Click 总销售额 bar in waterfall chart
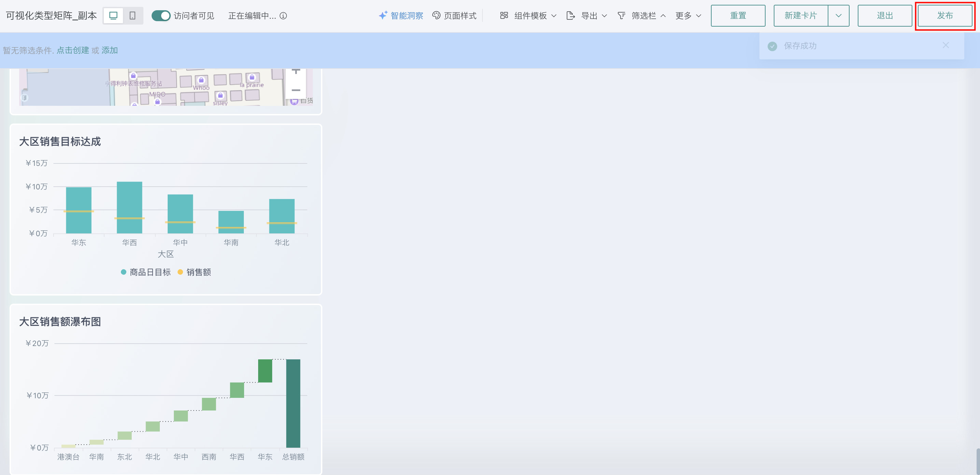 (x=293, y=403)
